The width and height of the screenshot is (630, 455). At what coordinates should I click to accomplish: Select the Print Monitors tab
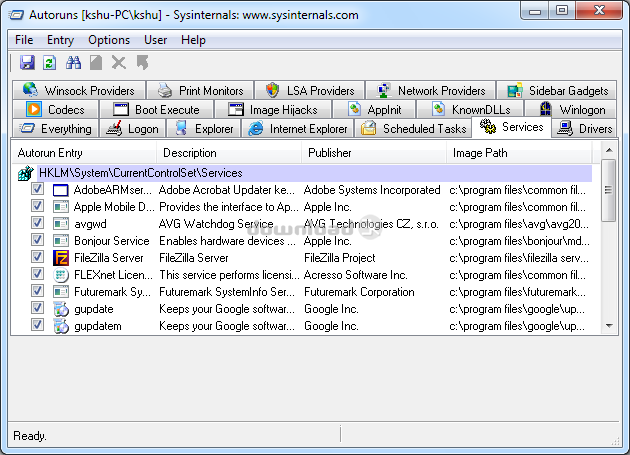[200, 90]
